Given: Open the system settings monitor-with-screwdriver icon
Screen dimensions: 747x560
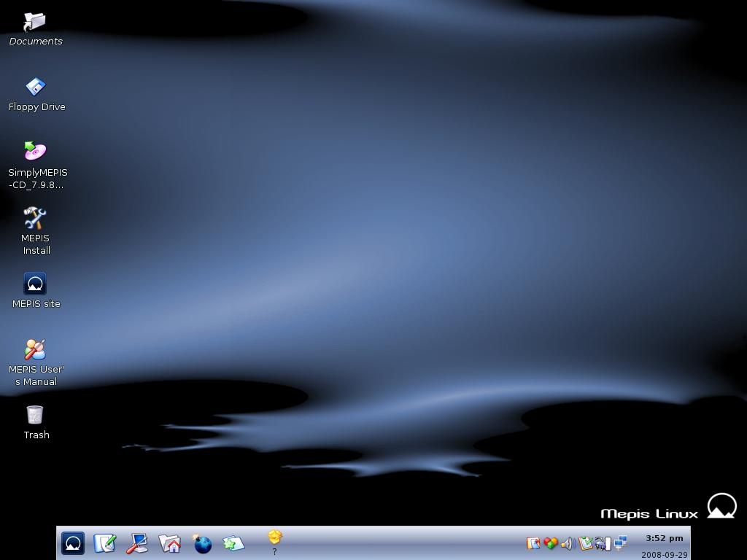Looking at the screenshot, I should [137, 543].
